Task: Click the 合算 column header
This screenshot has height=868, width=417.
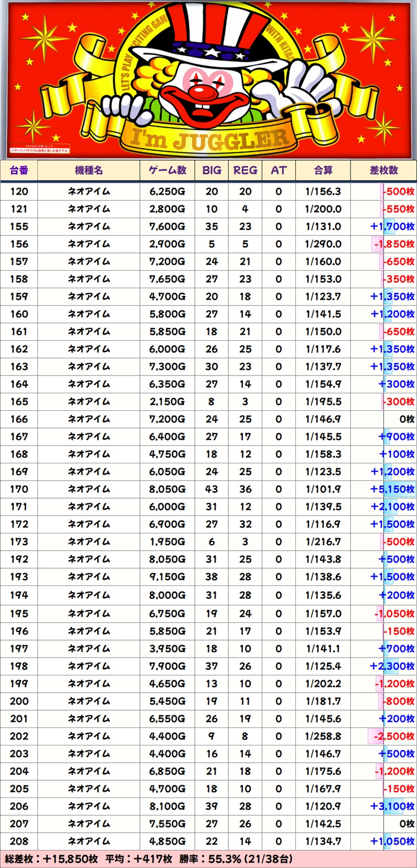Action: tap(323, 171)
